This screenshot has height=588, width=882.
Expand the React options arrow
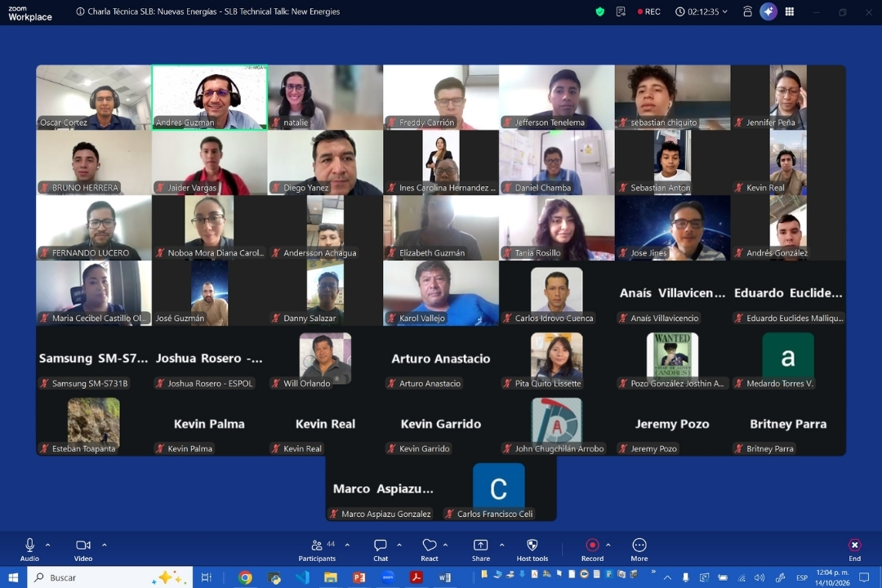[x=445, y=545]
